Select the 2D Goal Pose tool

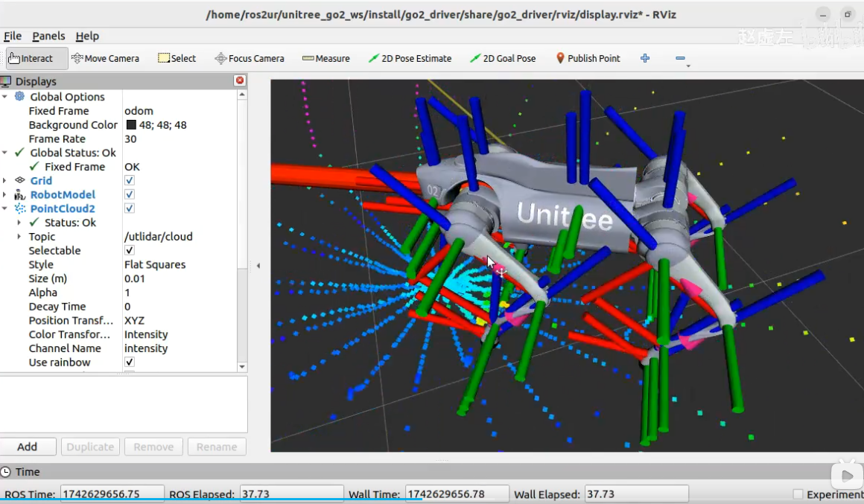point(503,58)
